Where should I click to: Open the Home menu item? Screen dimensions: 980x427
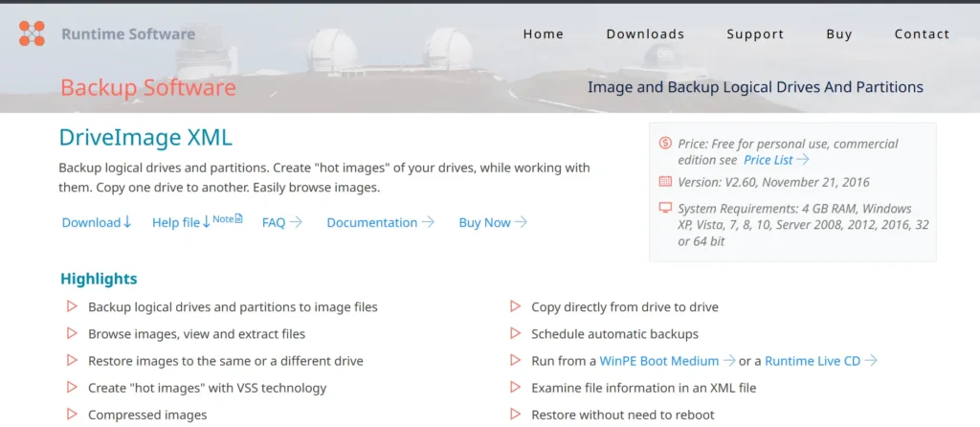(x=543, y=34)
